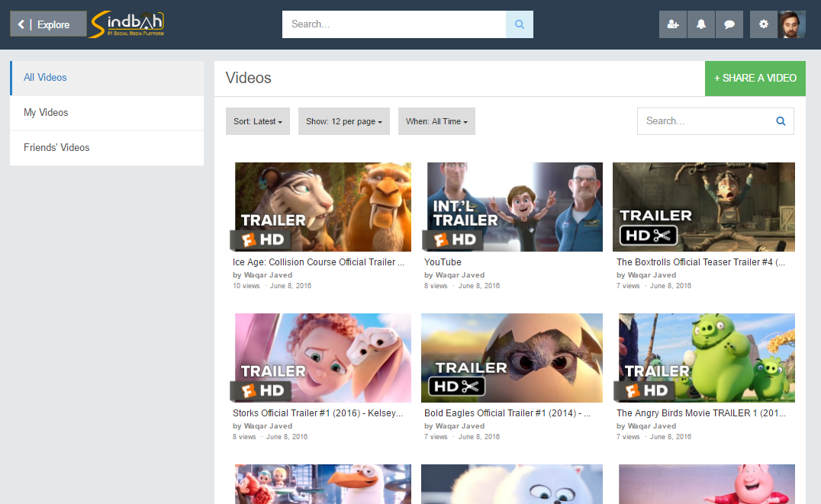The height and width of the screenshot is (504, 821).
Task: Click Waqar Javed under The Boxtrolls video
Action: (652, 275)
